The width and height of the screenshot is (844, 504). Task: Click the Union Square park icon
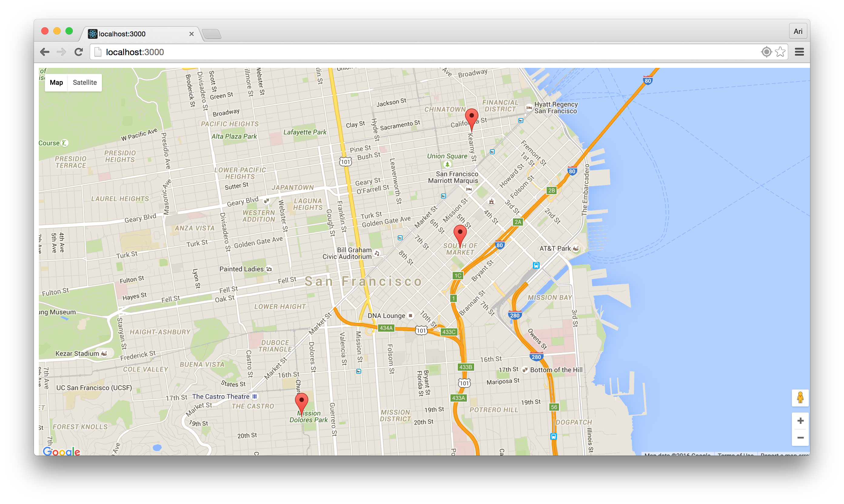[447, 164]
